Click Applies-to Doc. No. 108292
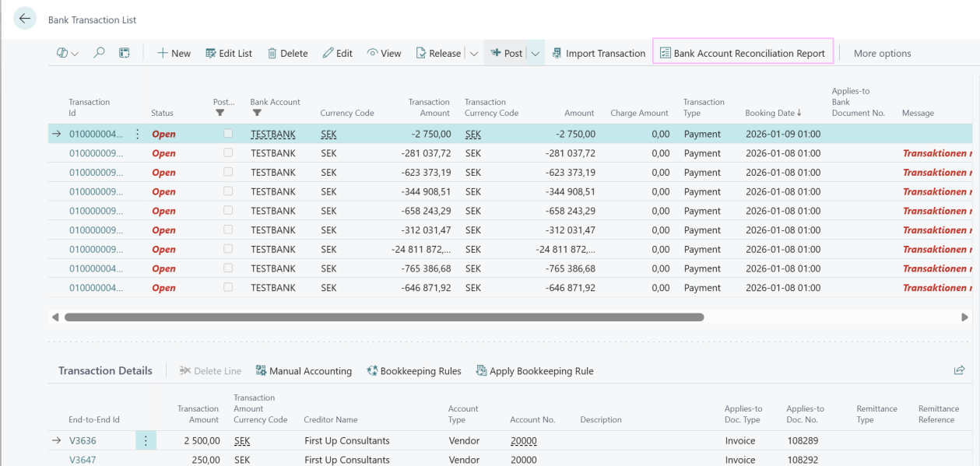 (801, 460)
